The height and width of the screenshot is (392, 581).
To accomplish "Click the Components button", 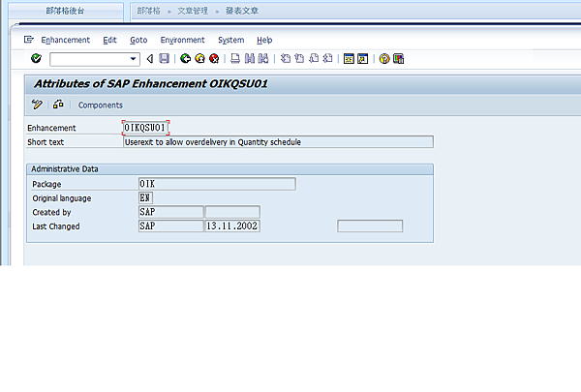I will pyautogui.click(x=100, y=106).
